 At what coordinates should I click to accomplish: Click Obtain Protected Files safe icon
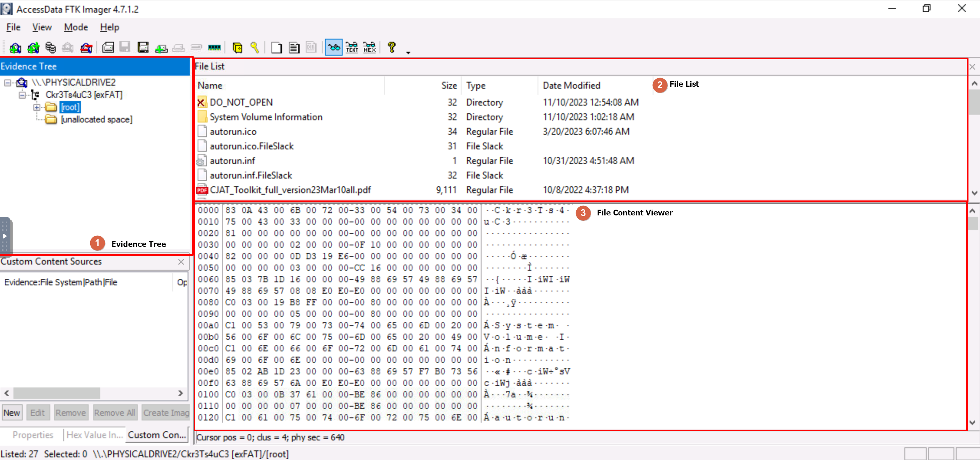click(x=238, y=48)
